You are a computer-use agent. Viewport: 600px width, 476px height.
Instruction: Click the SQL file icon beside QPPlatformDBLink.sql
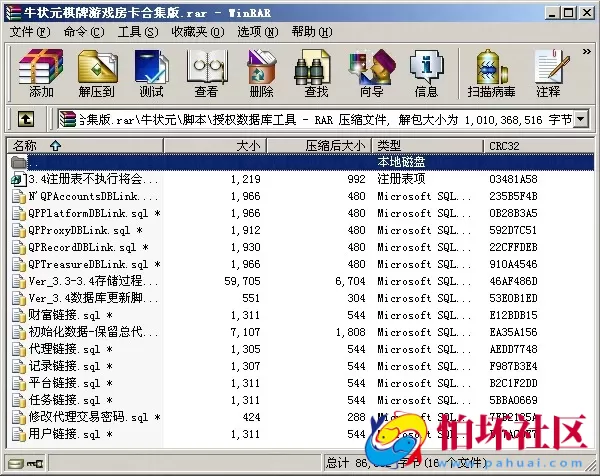point(19,213)
